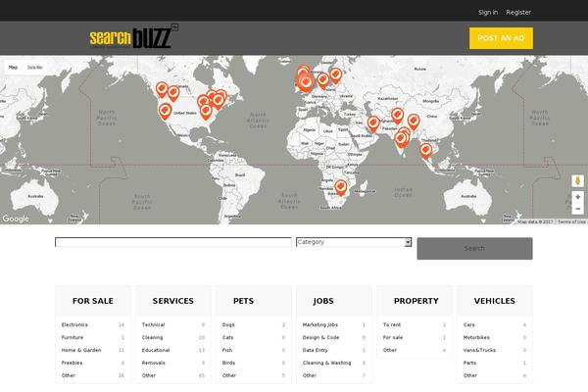The width and height of the screenshot is (588, 392).
Task: Browse the Cars listings
Action: [468, 324]
